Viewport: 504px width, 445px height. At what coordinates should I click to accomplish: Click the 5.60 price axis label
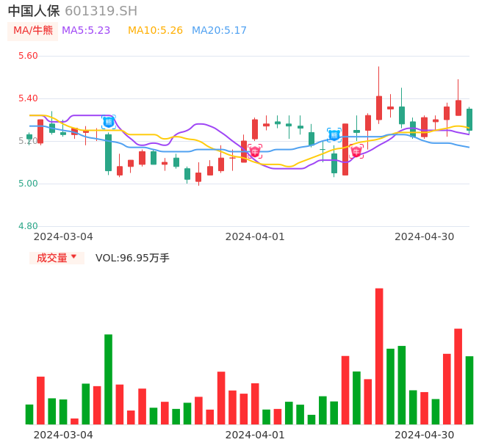[28, 56]
